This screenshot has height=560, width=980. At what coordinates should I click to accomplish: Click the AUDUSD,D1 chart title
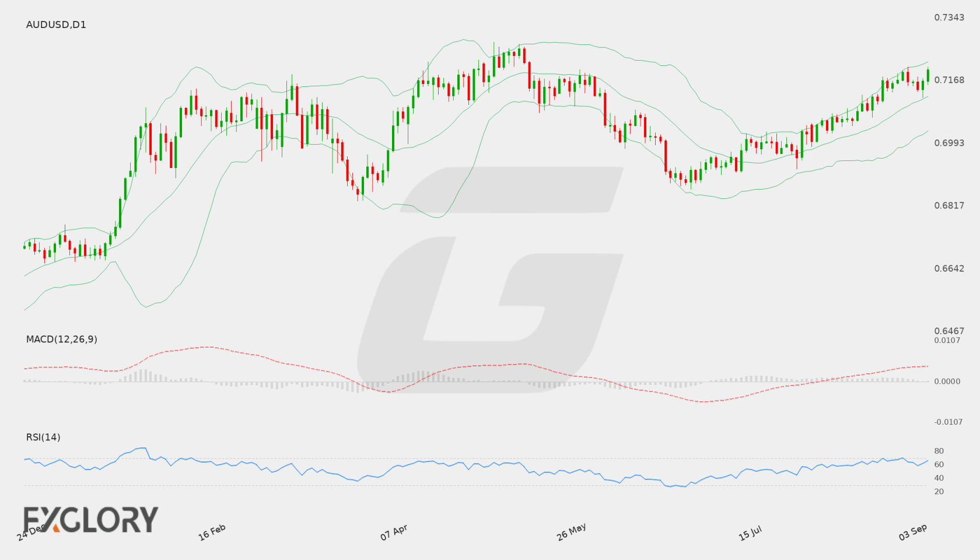(x=56, y=24)
